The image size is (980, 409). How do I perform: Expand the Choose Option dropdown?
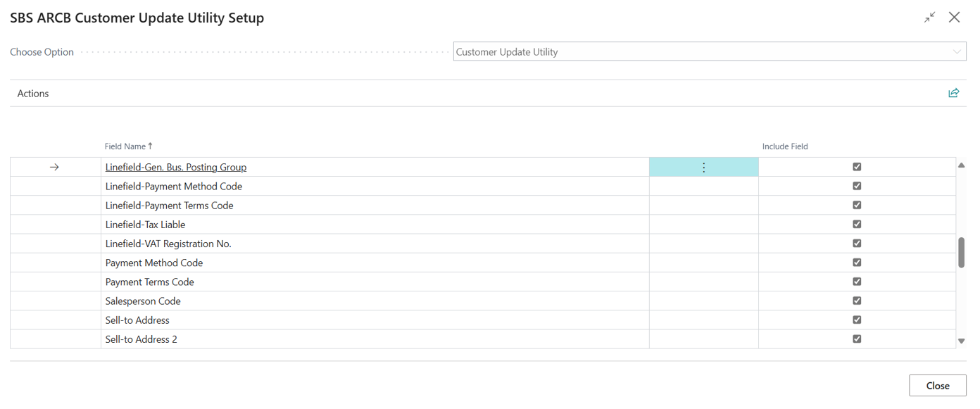coord(956,52)
